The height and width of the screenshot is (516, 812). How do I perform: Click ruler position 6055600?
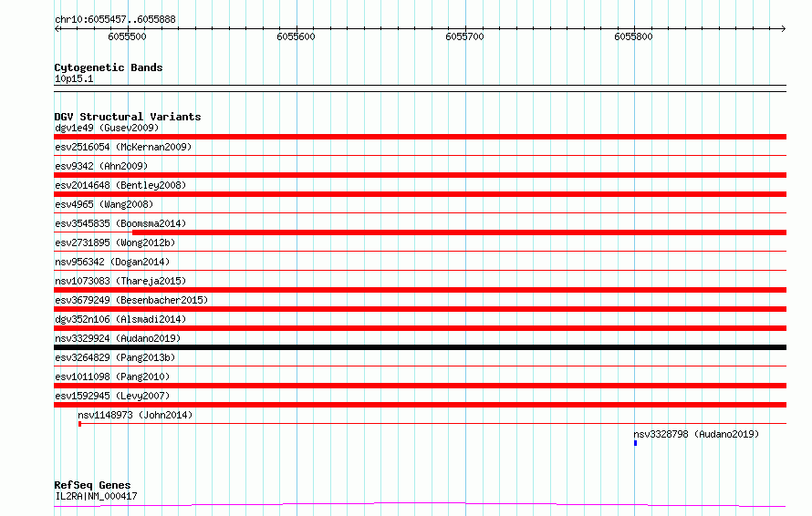coord(296,36)
